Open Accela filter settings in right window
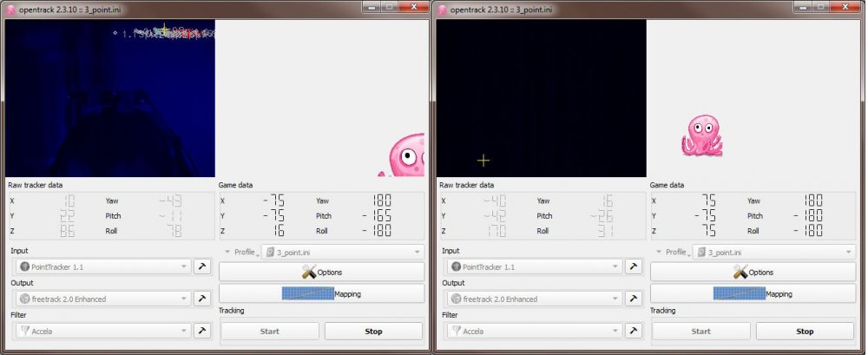This screenshot has height=355, width=868. click(x=634, y=331)
